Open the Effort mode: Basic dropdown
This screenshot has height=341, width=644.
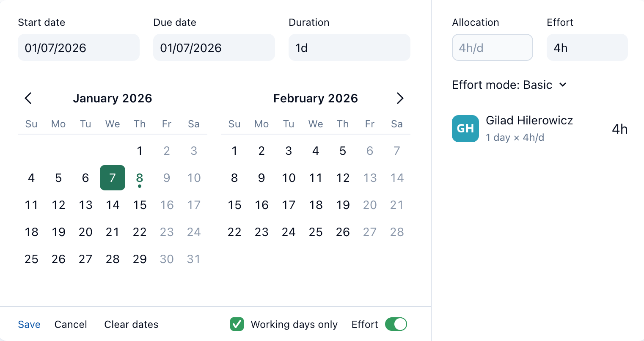click(509, 85)
